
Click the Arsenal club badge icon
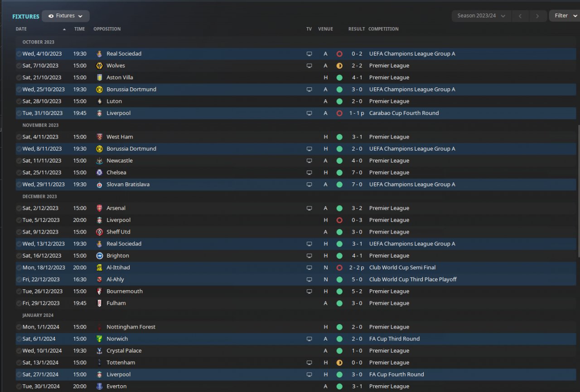pos(100,208)
